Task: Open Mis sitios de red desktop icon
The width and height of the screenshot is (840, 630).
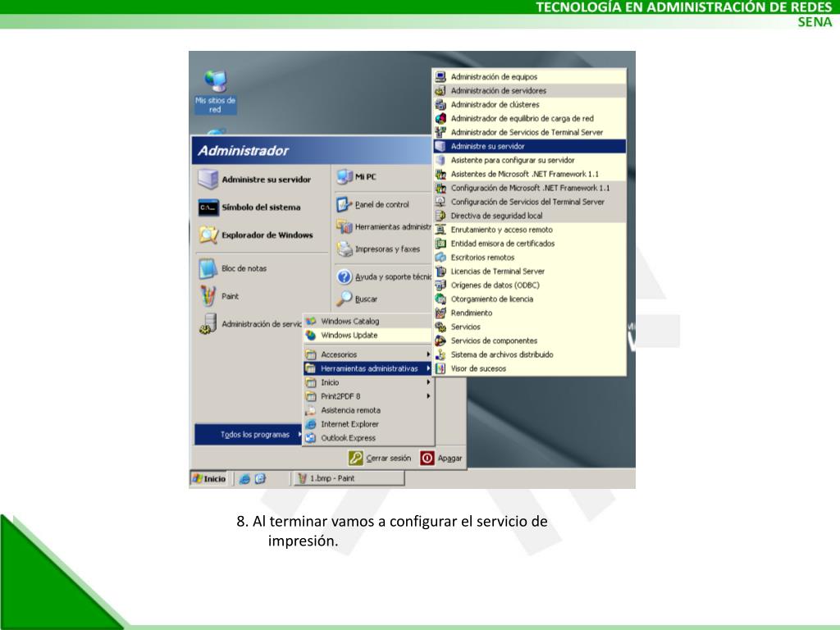Action: tap(216, 91)
